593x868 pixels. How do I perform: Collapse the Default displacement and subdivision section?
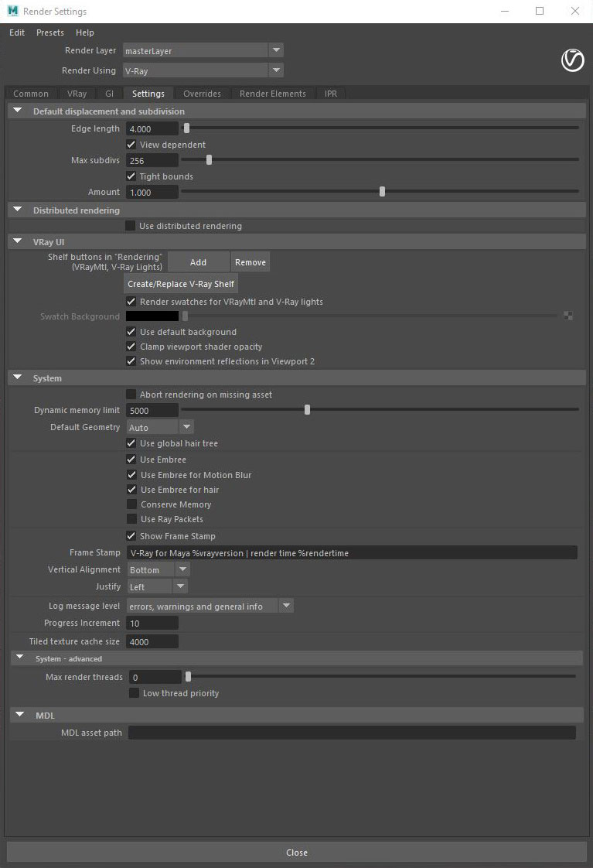(18, 111)
